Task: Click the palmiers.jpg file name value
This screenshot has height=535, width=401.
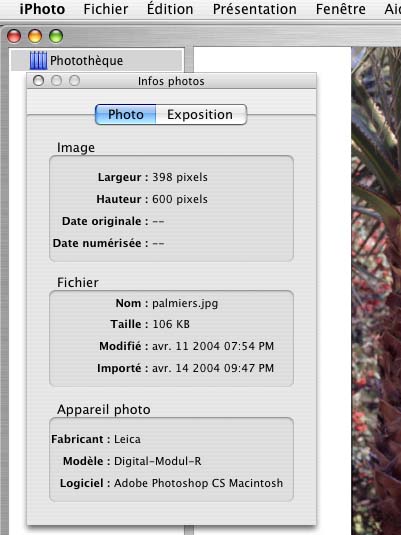Action: 185,303
